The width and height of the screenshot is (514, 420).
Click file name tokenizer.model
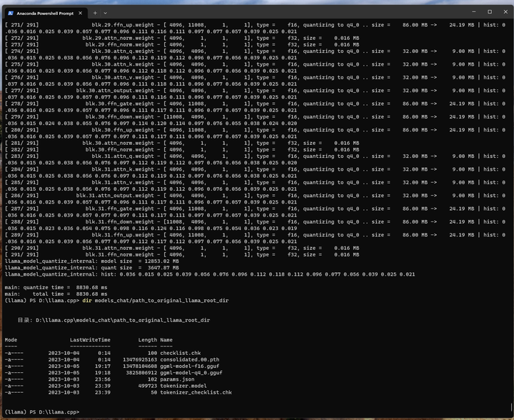[183, 386]
